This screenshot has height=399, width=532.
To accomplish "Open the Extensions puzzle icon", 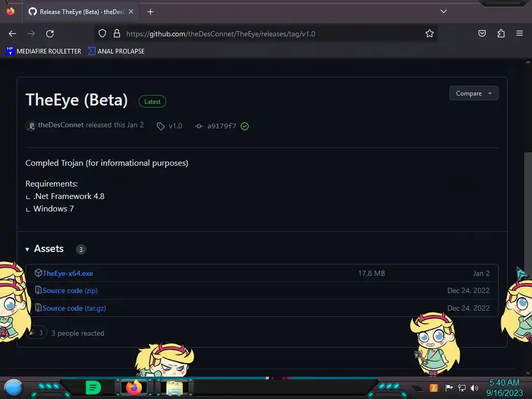I will (501, 34).
